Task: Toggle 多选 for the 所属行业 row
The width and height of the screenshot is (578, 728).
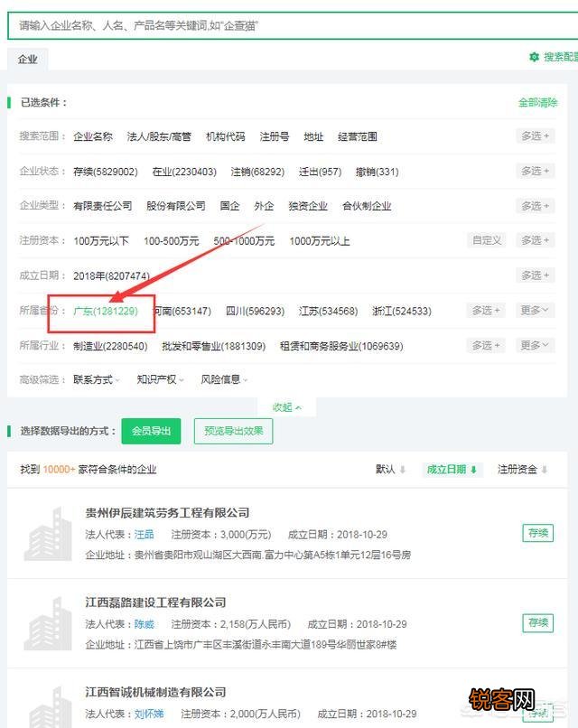Action: 486,345
